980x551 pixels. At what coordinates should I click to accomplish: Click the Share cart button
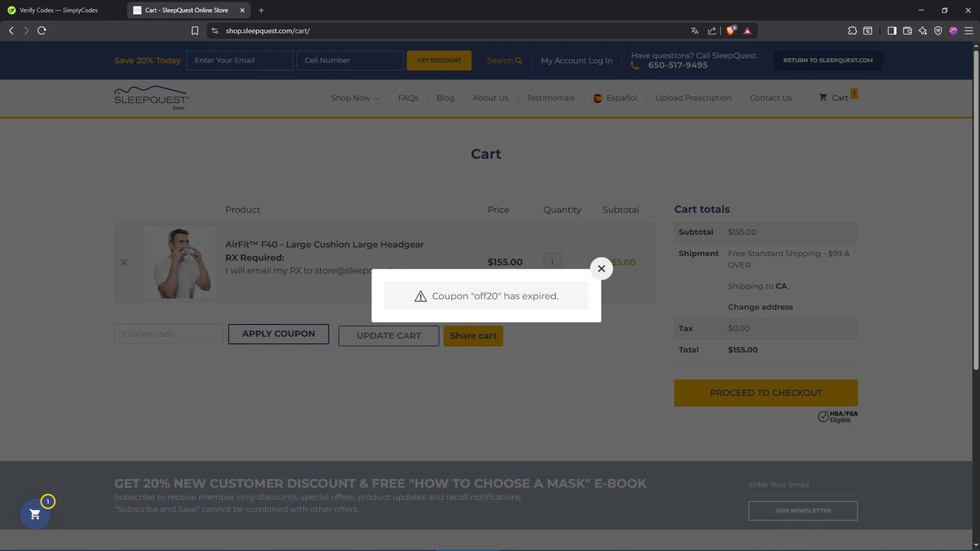pyautogui.click(x=473, y=336)
